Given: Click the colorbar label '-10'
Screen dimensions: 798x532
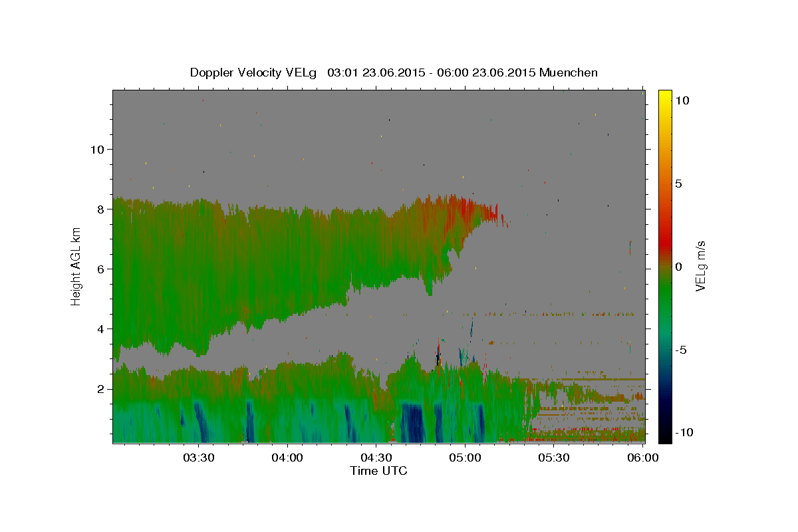Looking at the screenshot, I should coord(685,433).
